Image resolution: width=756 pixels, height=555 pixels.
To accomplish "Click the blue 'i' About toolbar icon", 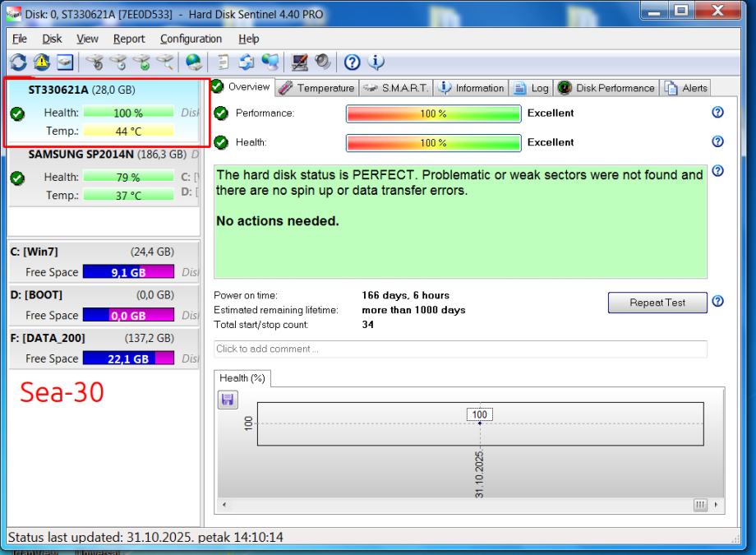I will pyautogui.click(x=376, y=62).
